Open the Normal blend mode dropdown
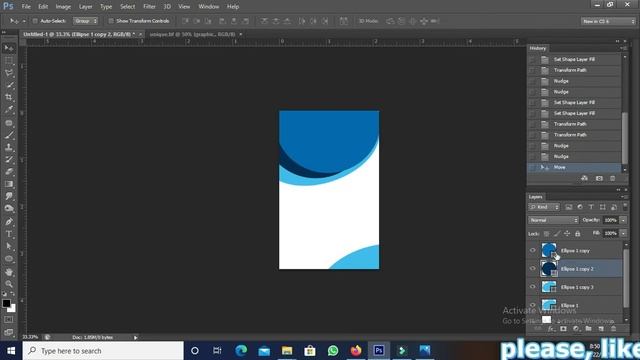Screen dimensions: 640x360 coord(553,220)
